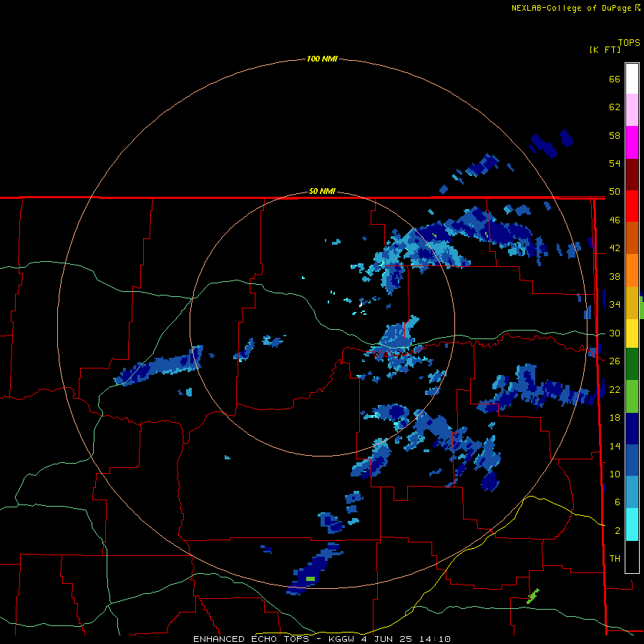Click the legend value 58
This screenshot has width=644, height=644.
point(615,135)
